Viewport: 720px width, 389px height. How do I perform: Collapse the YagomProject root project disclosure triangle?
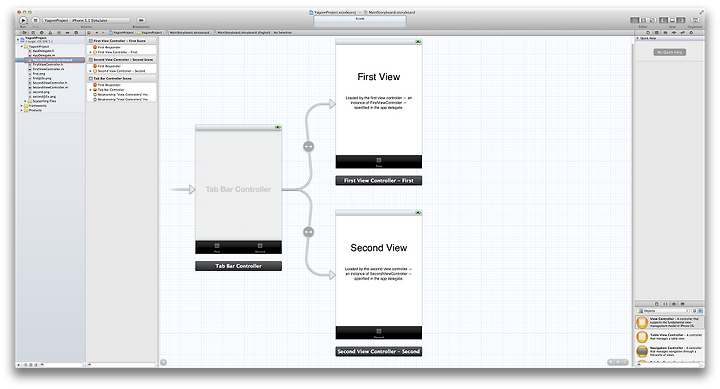[18, 39]
